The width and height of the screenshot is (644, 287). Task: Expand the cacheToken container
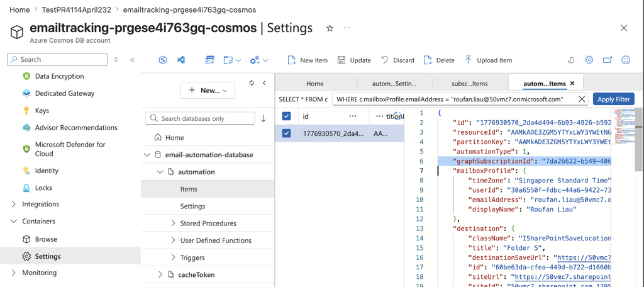(160, 274)
